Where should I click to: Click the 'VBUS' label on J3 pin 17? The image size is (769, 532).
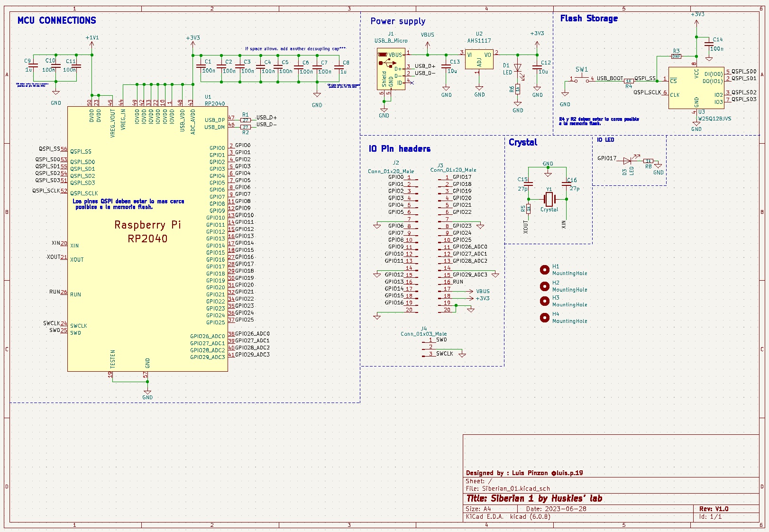[483, 292]
